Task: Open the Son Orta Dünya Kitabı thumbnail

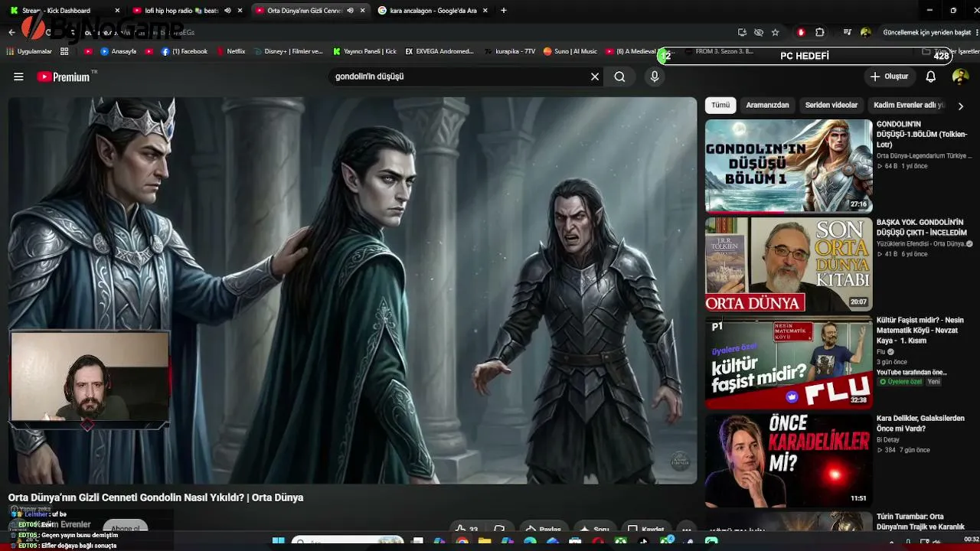Action: tap(789, 264)
